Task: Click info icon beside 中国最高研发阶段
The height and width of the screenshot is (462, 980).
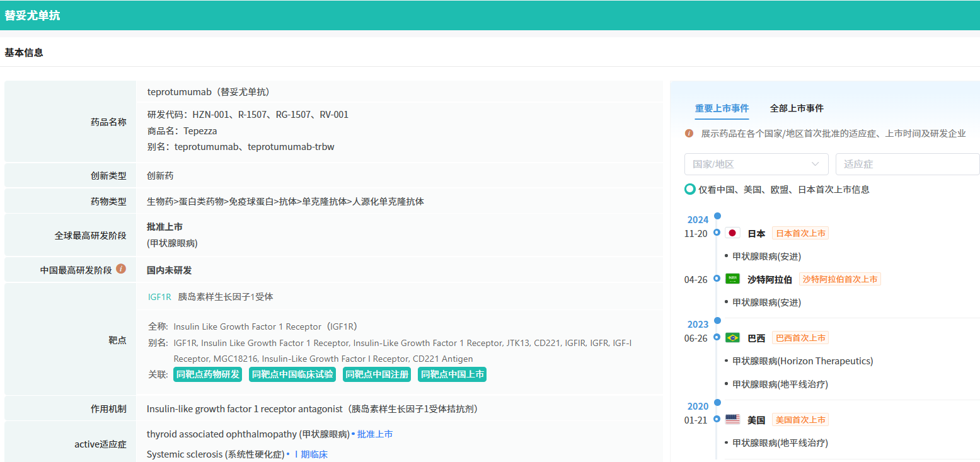Action: (x=121, y=269)
